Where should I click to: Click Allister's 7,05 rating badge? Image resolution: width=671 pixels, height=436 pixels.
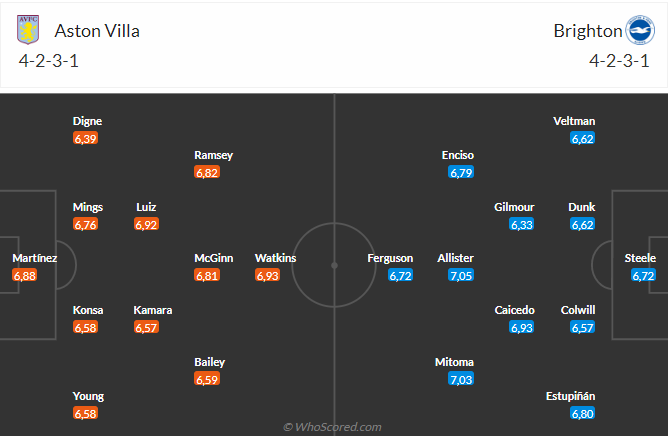click(461, 275)
